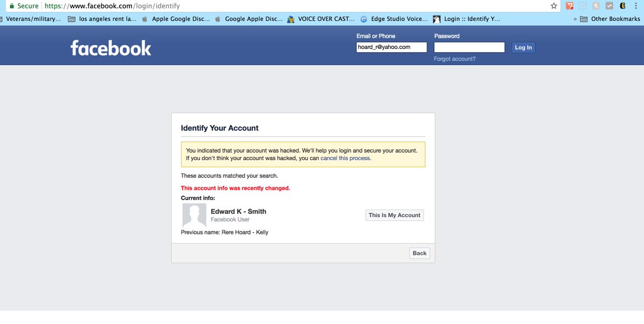Click the 'This account info was recently changed.' warning
Screen dimensions: 644x324
235,188
